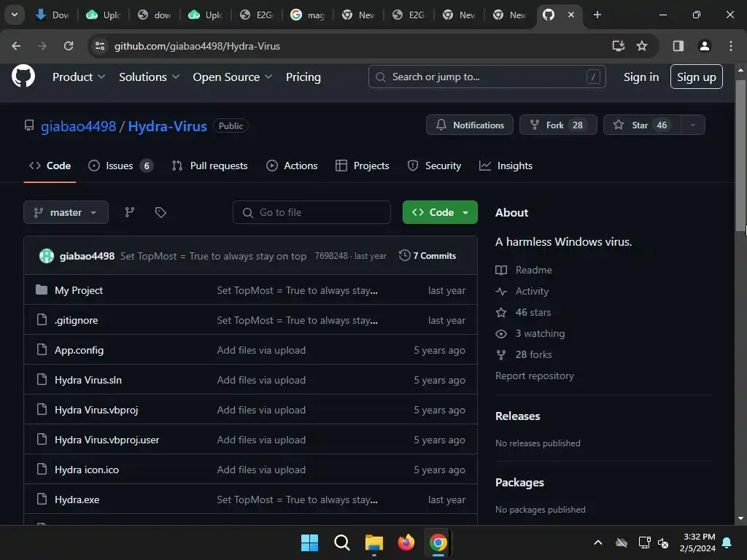Open File Explorer from taskbar
Viewport: 747px width, 560px height.
[374, 542]
